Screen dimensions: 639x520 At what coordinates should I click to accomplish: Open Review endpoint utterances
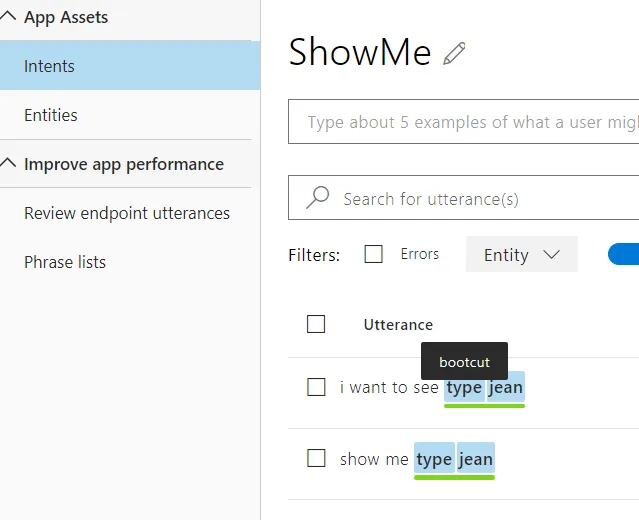(127, 213)
